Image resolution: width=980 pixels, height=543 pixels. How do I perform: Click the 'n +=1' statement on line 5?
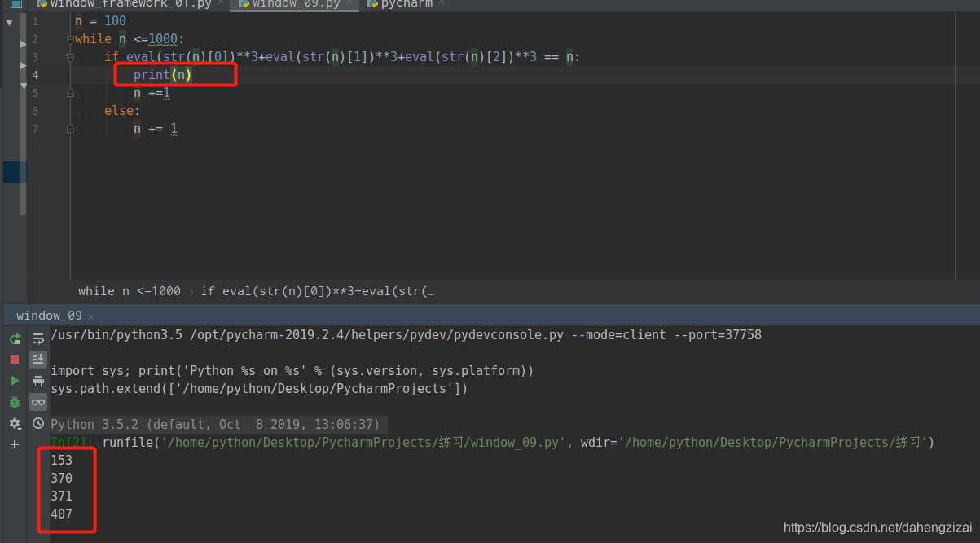(152, 93)
